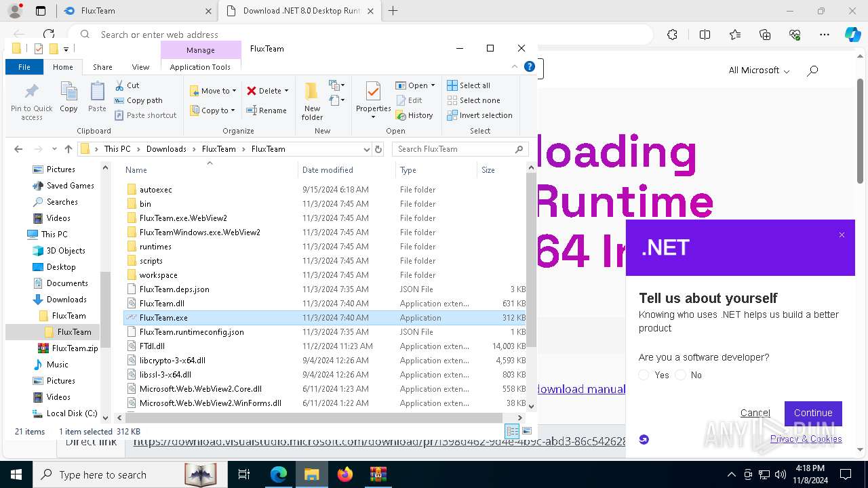868x488 pixels.
Task: Go up one folder level arrow
Action: (x=68, y=149)
